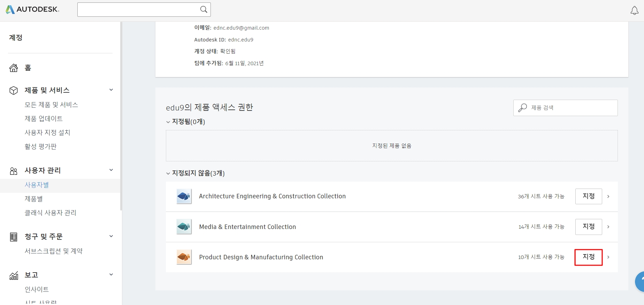The image size is (644, 305).
Task: Assign Product Design & Manufacturing Collection with 지정
Action: (589, 257)
